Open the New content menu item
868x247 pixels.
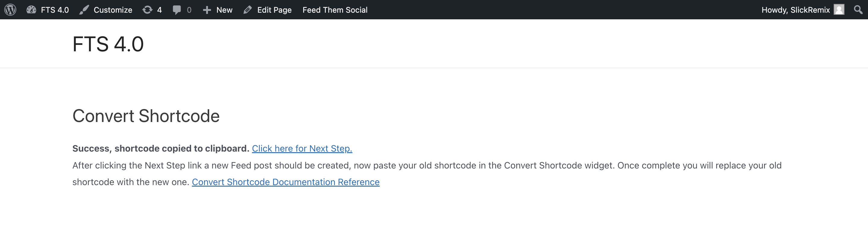point(224,10)
